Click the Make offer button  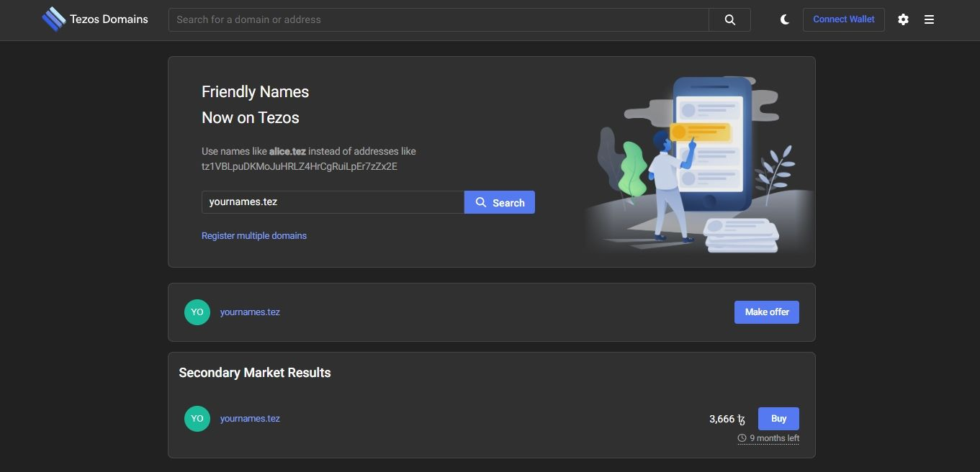coord(767,312)
